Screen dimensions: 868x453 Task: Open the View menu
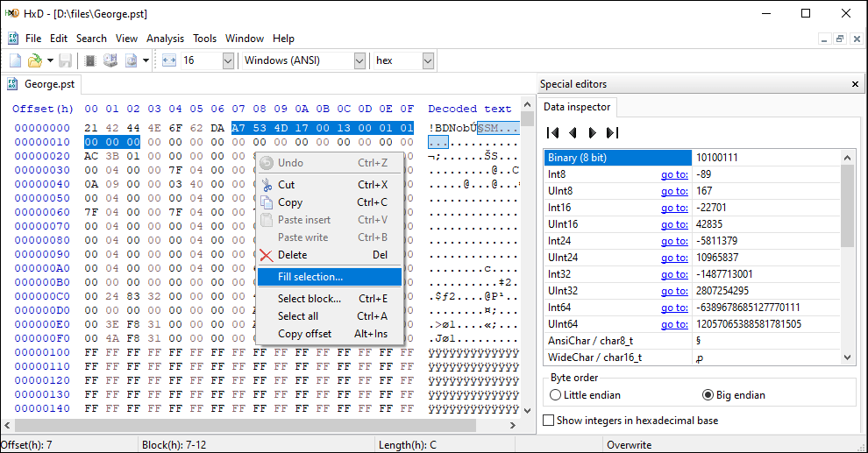126,39
